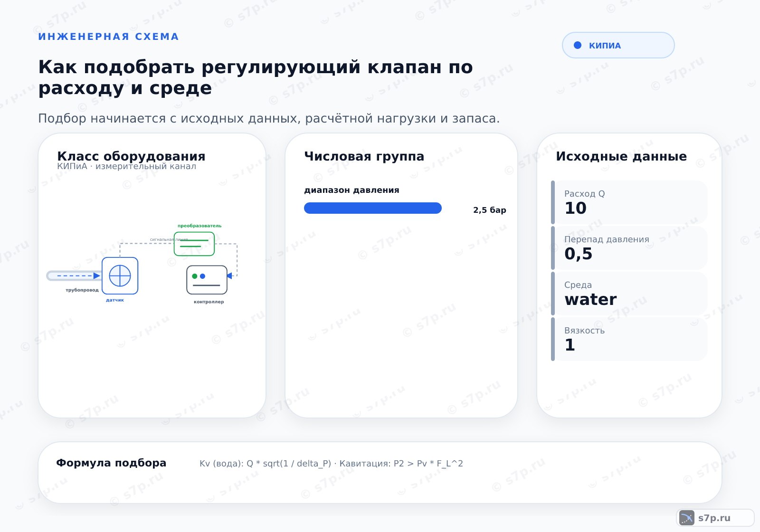Click the blue dot in КИПИА badge

click(x=578, y=45)
